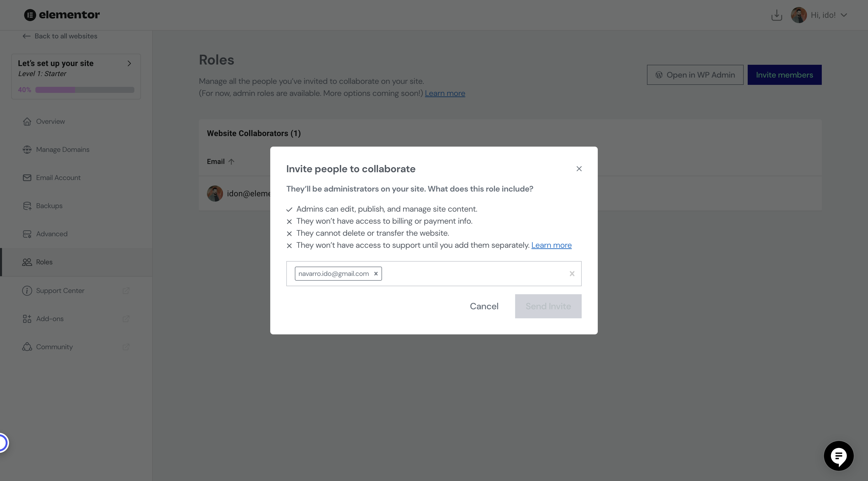Click the Roles people icon
The height and width of the screenshot is (481, 868).
pyautogui.click(x=27, y=262)
